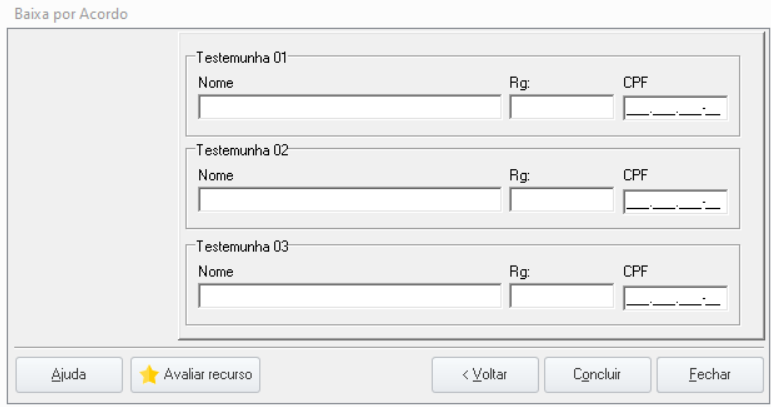Click the Testemunha 03 CPF field
This screenshot has height=407, width=771.
675,298
